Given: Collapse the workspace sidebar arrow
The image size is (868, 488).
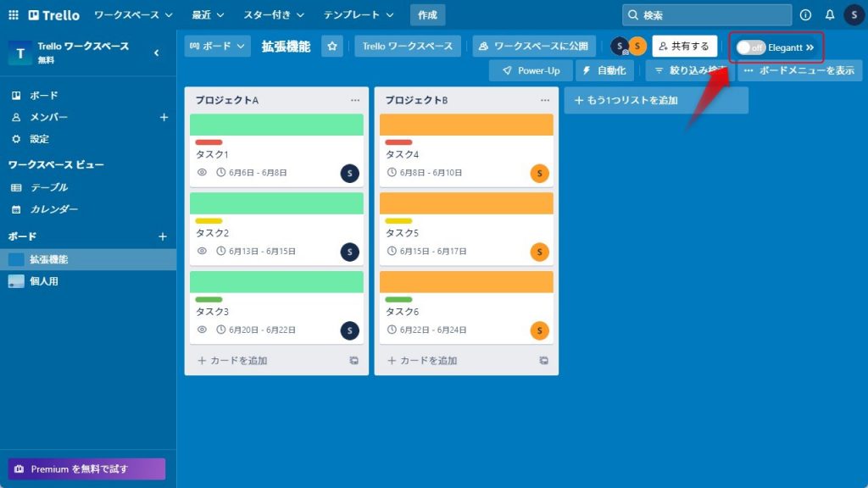Looking at the screenshot, I should (157, 53).
